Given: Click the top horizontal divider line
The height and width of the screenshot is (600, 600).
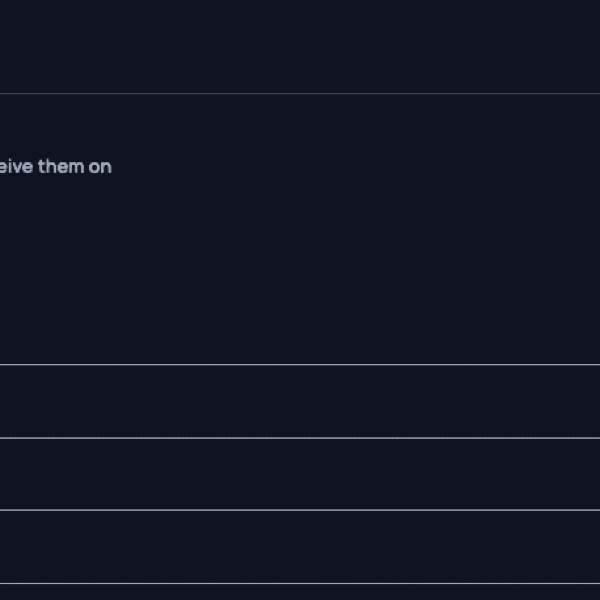Looking at the screenshot, I should click(x=300, y=94).
